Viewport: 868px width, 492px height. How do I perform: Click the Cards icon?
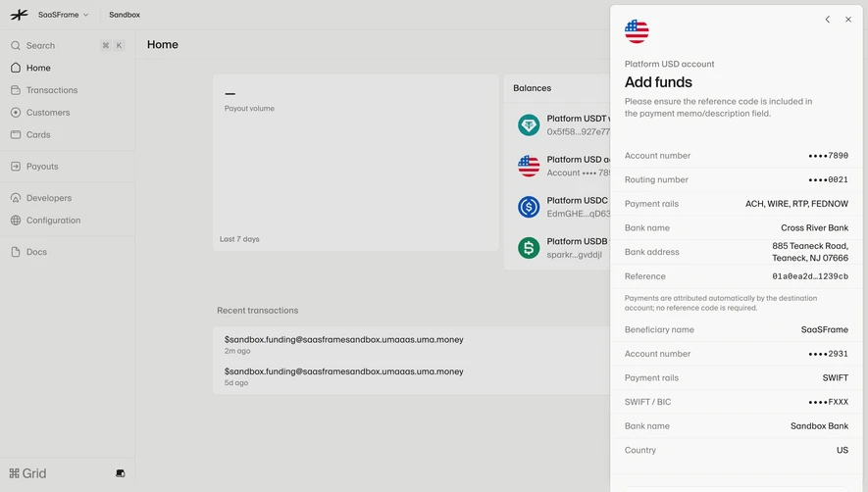[x=16, y=134]
